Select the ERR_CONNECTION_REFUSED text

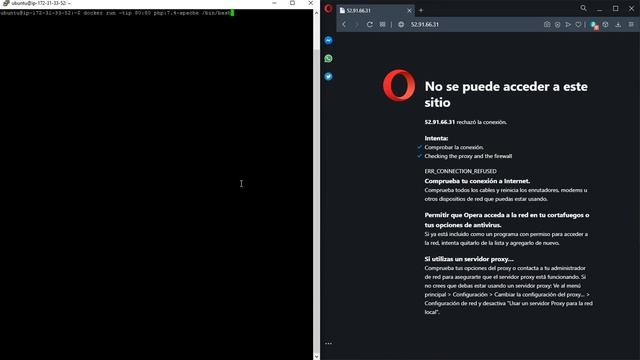click(460, 171)
